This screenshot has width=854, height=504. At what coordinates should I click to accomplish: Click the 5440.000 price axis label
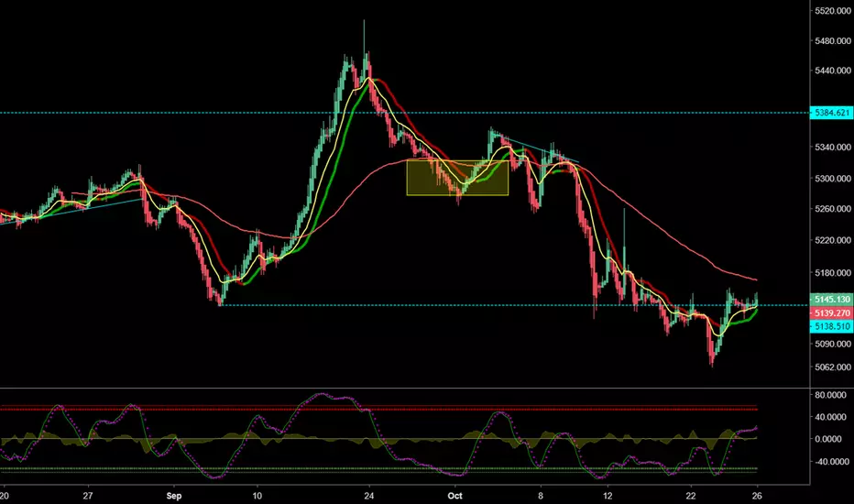click(x=833, y=71)
